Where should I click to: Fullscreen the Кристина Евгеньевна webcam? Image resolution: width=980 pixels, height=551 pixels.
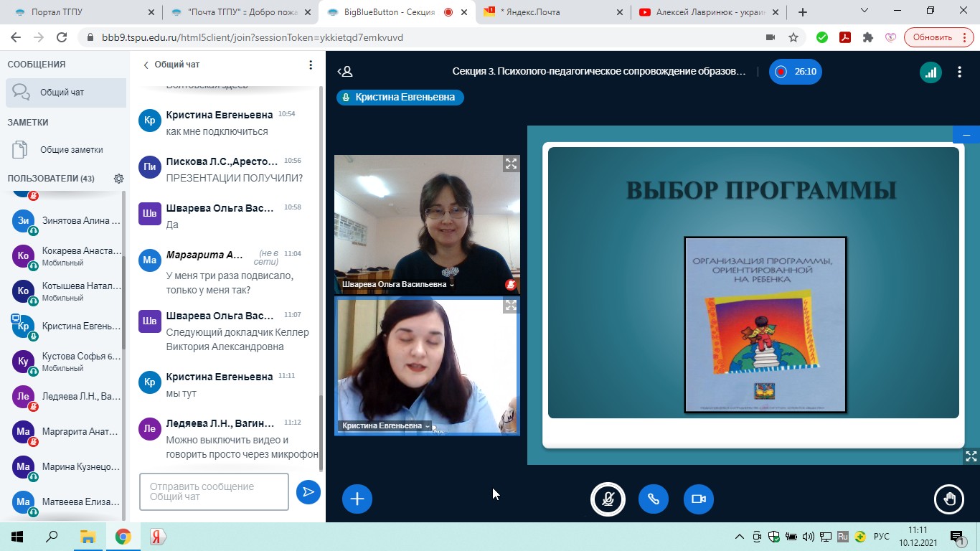click(x=511, y=306)
